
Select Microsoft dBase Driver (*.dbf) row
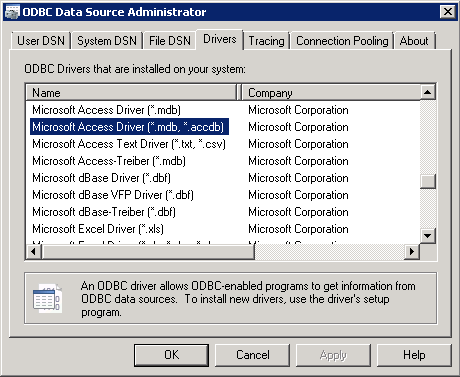pos(101,178)
